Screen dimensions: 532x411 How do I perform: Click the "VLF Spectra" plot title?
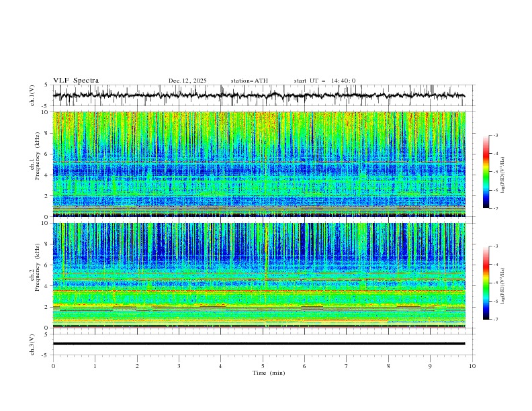[76, 81]
